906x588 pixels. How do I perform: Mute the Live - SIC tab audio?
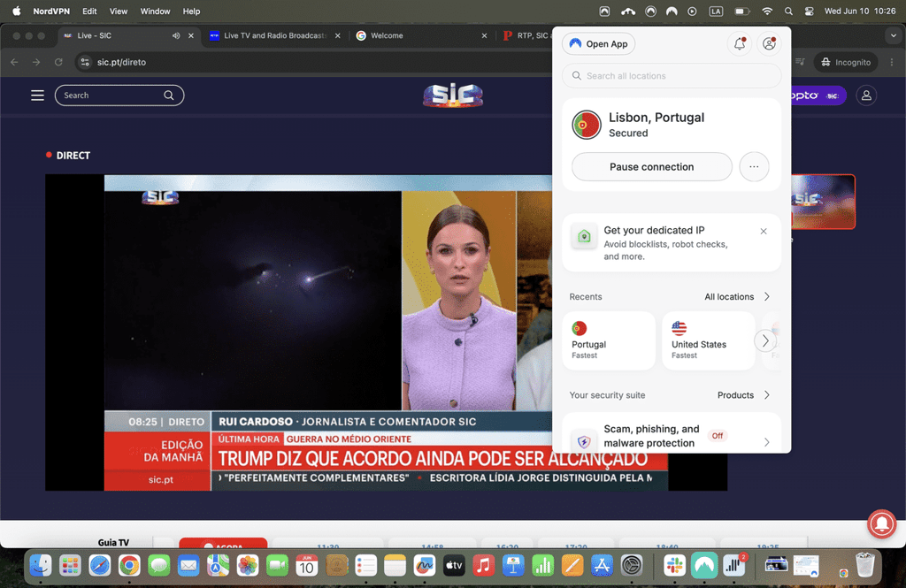point(176,35)
